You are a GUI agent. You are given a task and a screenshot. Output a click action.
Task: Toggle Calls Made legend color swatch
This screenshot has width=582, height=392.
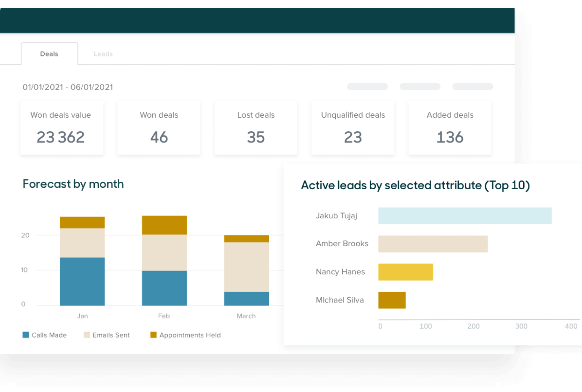click(x=26, y=335)
